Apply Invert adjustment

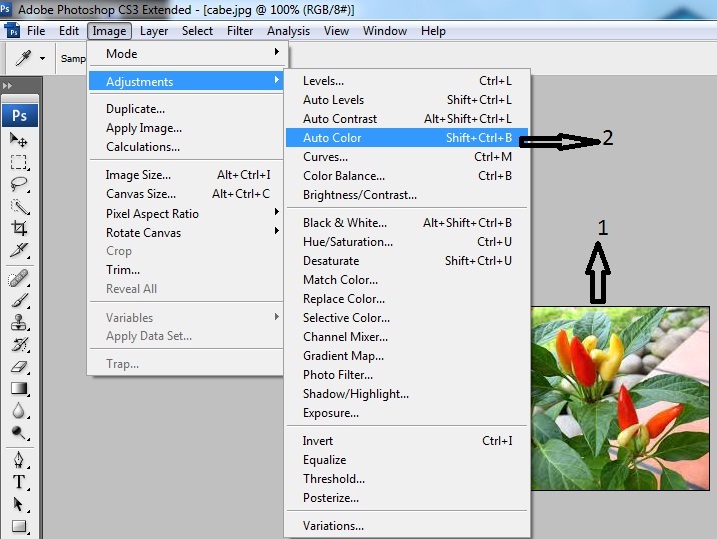click(x=407, y=441)
